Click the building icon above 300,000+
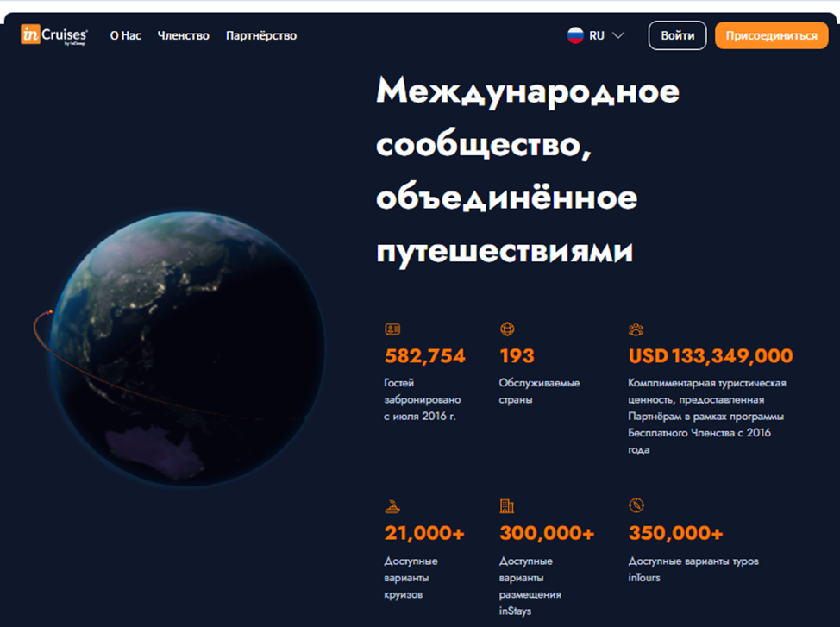 tap(507, 505)
